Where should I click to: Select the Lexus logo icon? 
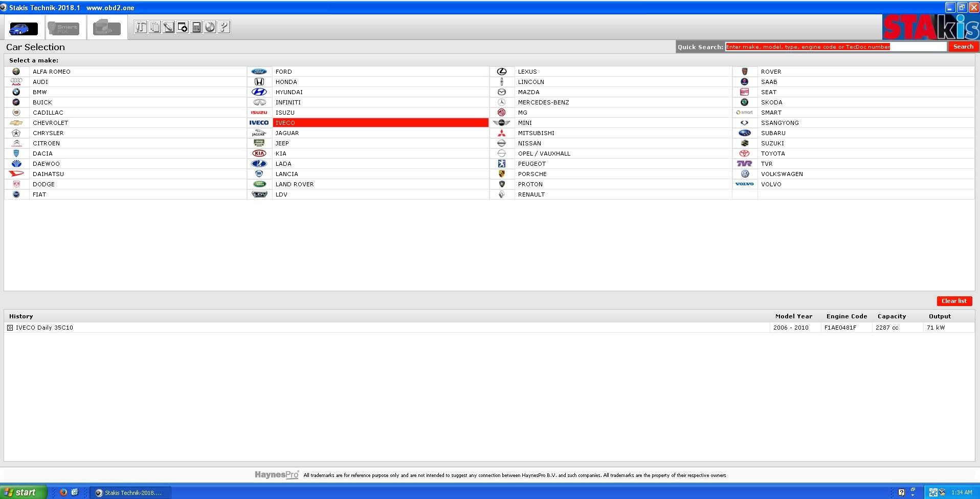502,72
